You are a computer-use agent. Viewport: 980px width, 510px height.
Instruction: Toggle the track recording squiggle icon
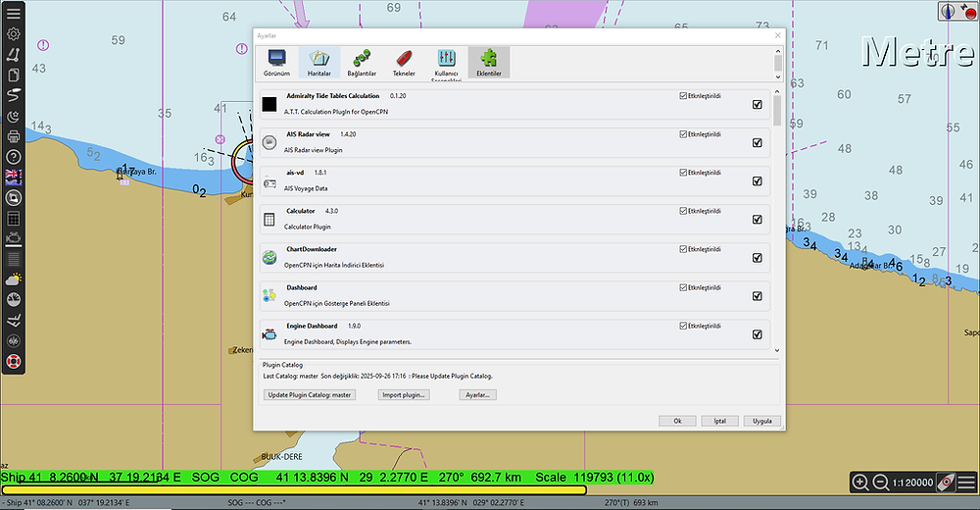tap(13, 95)
